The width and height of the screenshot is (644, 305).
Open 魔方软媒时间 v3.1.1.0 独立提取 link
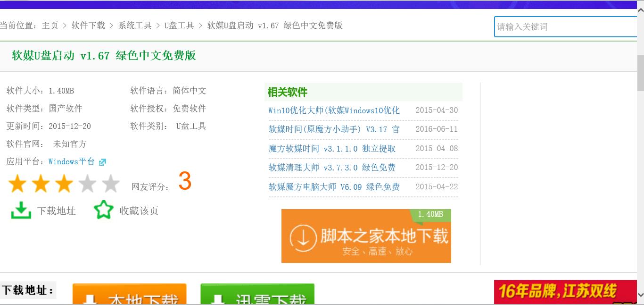(x=332, y=149)
